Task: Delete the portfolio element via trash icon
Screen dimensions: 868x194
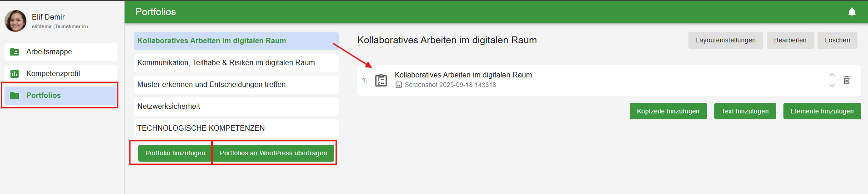Action: (x=846, y=80)
